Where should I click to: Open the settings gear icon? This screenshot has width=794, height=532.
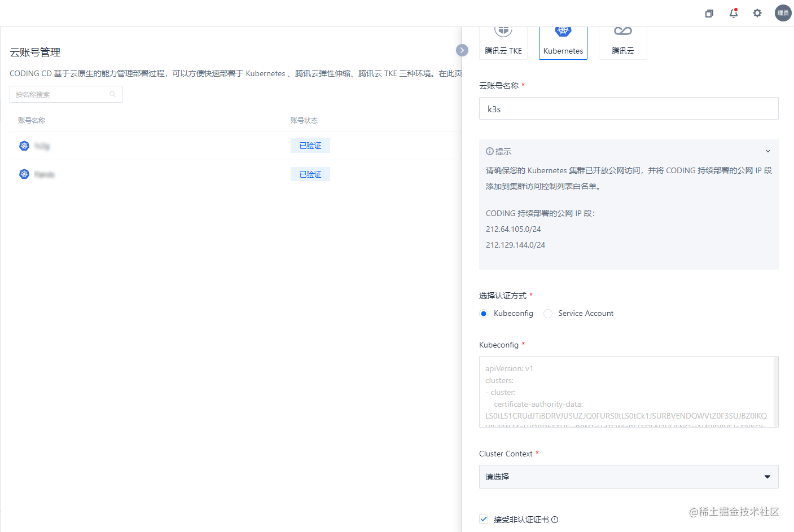(757, 13)
